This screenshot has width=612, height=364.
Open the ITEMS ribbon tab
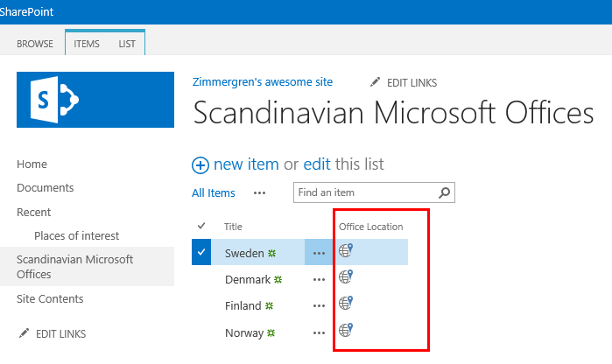click(87, 44)
